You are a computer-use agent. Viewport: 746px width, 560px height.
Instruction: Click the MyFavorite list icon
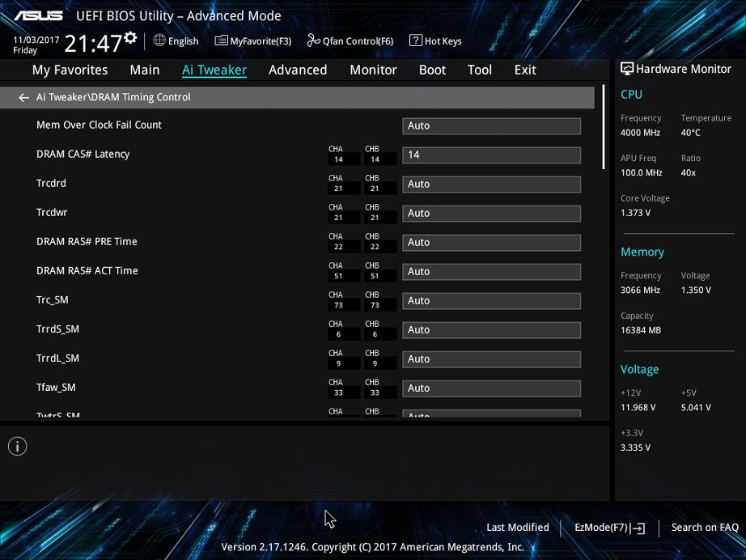(x=221, y=41)
